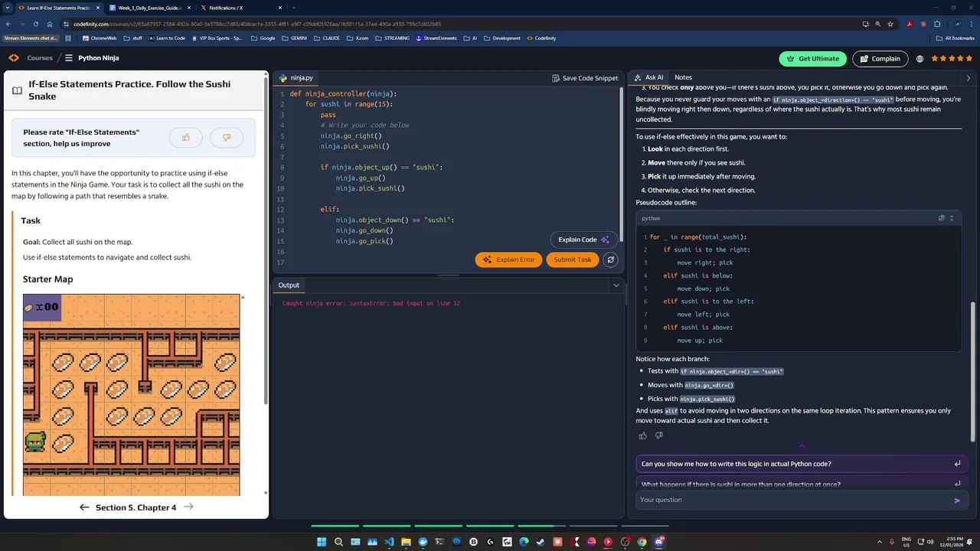Click the Explain Error button
Image resolution: width=980 pixels, height=551 pixels.
[x=508, y=259]
